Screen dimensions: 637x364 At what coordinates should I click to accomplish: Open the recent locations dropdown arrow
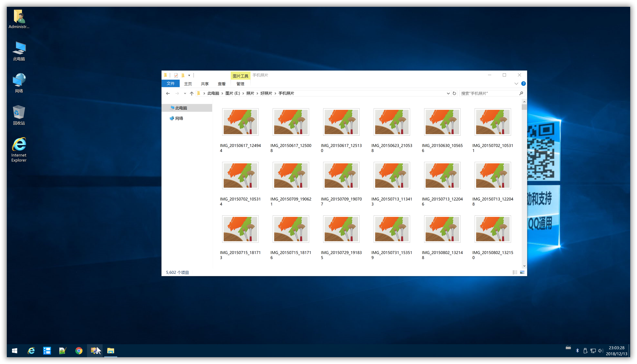point(185,93)
